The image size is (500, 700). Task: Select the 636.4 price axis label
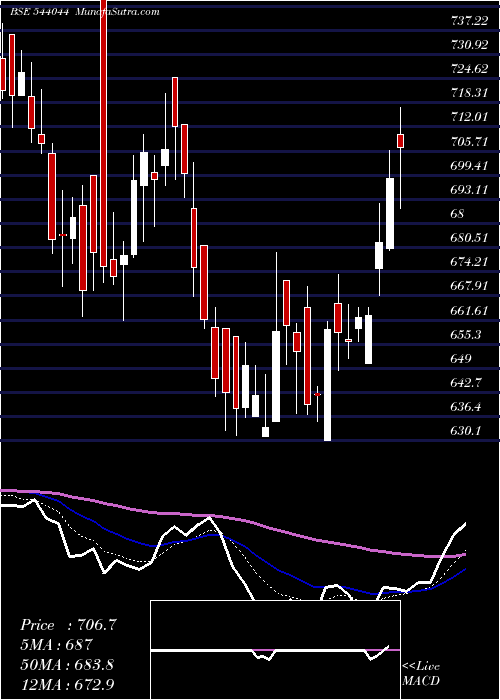pyautogui.click(x=465, y=407)
